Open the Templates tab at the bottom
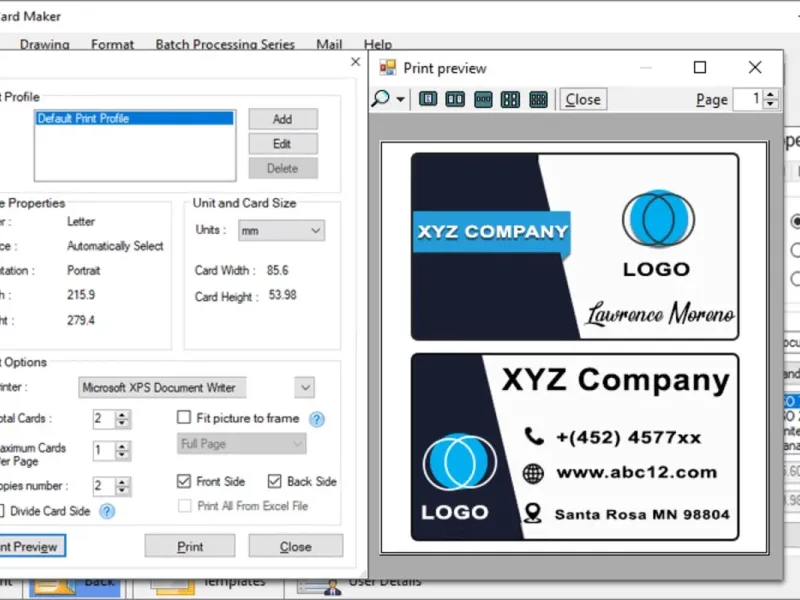 tap(210, 587)
